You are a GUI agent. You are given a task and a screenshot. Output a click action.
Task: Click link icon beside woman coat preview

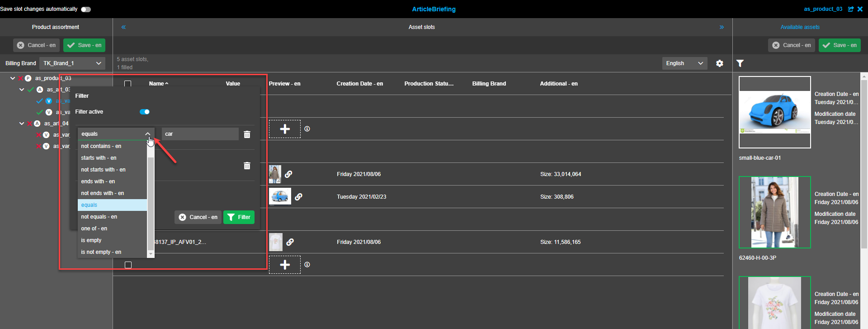coord(288,174)
